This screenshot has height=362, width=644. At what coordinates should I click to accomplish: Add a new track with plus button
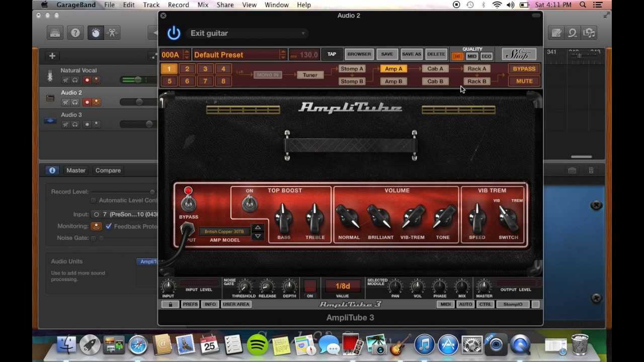coord(52,56)
